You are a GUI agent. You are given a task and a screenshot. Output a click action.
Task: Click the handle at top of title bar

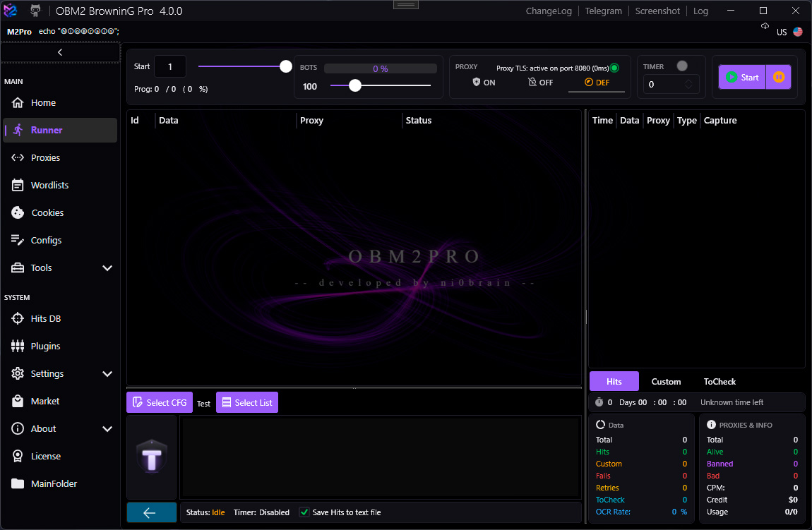(406, 5)
